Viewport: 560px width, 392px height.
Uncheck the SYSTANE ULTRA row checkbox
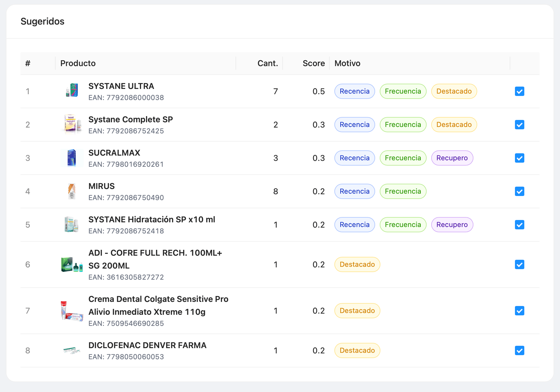click(x=519, y=91)
